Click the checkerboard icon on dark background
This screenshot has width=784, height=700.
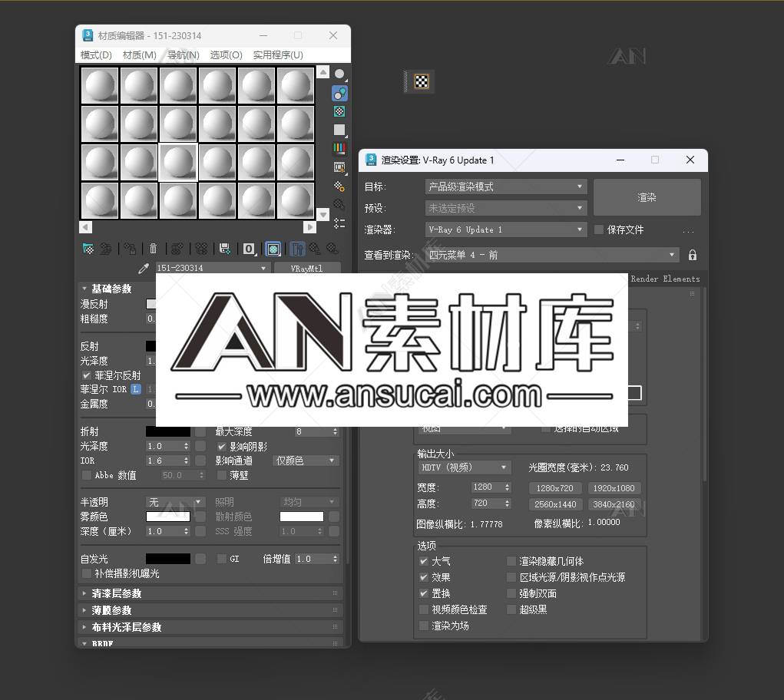point(422,81)
